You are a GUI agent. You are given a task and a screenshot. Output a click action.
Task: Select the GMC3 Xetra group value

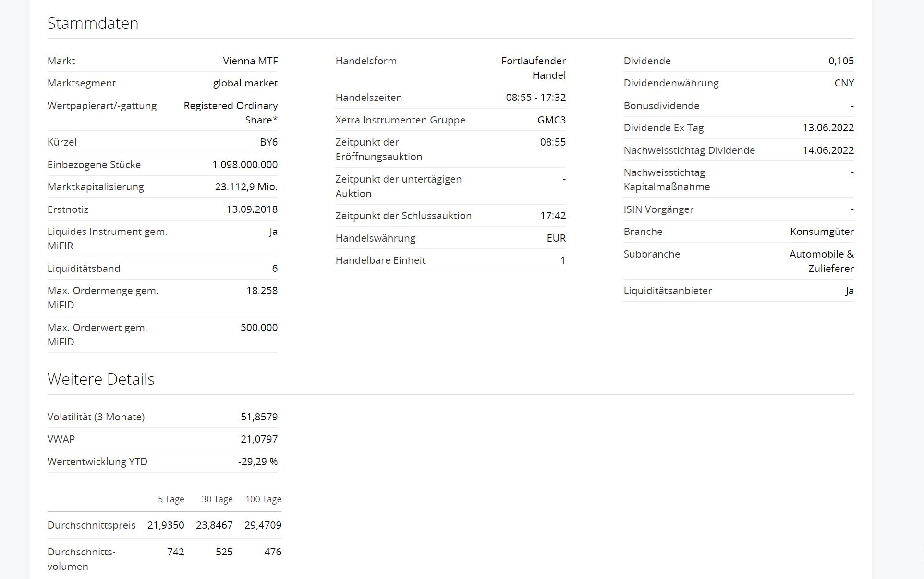coord(551,120)
